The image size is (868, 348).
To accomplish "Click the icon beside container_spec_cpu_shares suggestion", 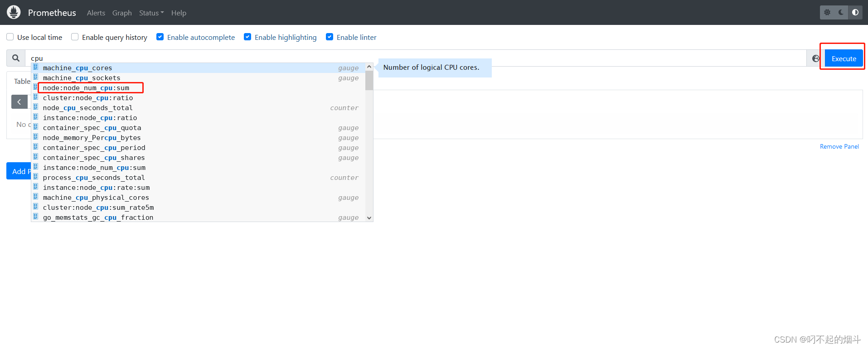I will coord(35,157).
